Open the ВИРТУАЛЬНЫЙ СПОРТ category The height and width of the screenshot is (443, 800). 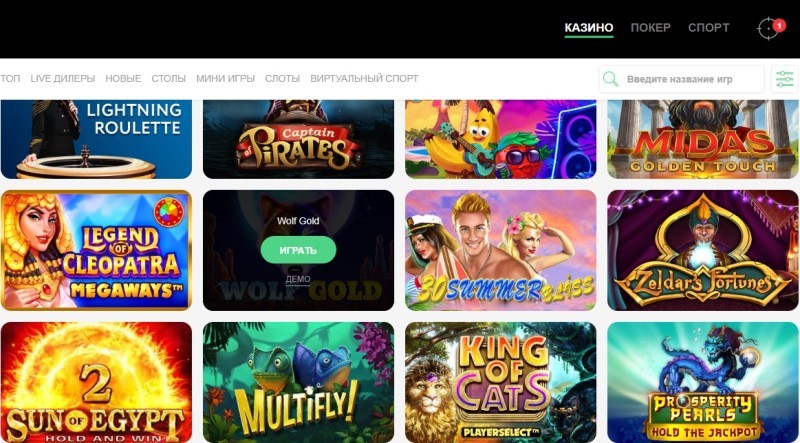point(364,79)
